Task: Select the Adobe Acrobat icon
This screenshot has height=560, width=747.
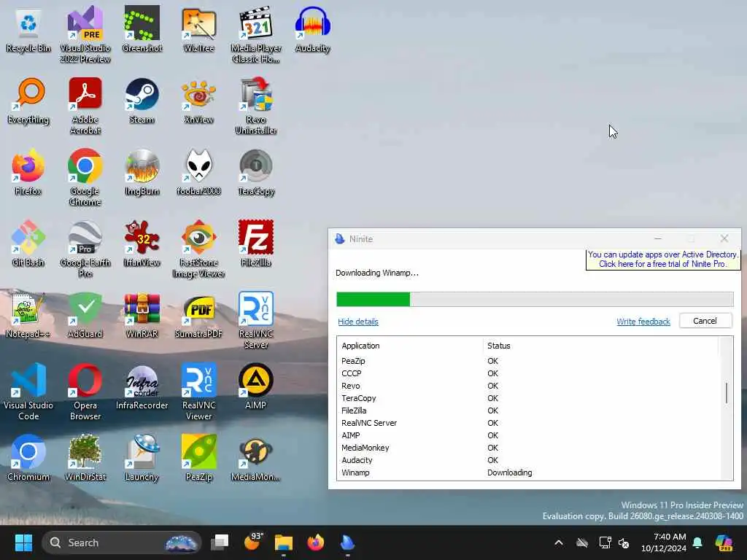Action: point(85,106)
